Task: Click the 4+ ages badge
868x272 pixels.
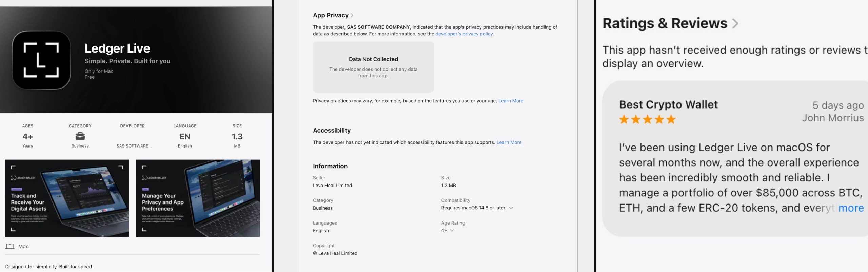Action: [x=27, y=136]
